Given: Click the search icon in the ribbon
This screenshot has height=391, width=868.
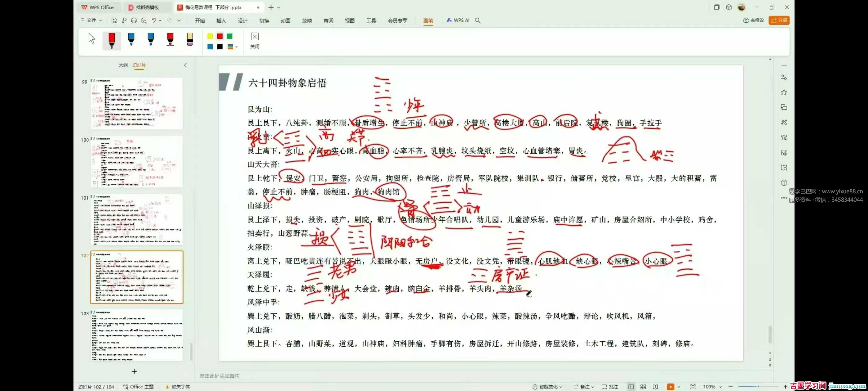Looking at the screenshot, I should (478, 20).
